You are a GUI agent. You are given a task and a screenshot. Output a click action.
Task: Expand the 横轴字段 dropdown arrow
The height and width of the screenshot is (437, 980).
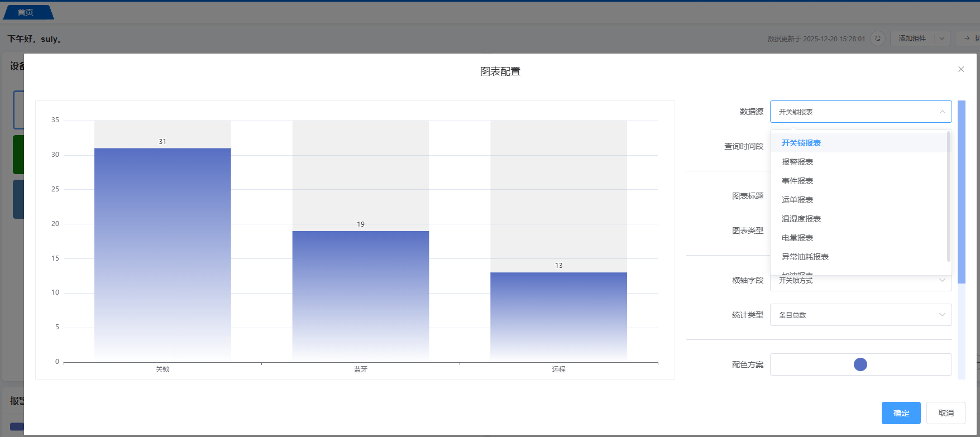click(x=942, y=281)
